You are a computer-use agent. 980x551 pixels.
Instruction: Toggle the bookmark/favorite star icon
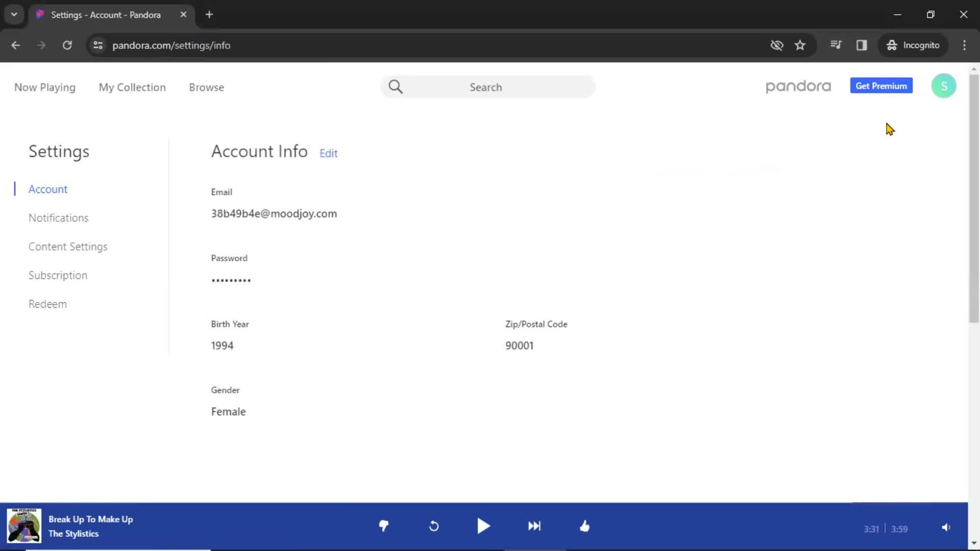(800, 45)
